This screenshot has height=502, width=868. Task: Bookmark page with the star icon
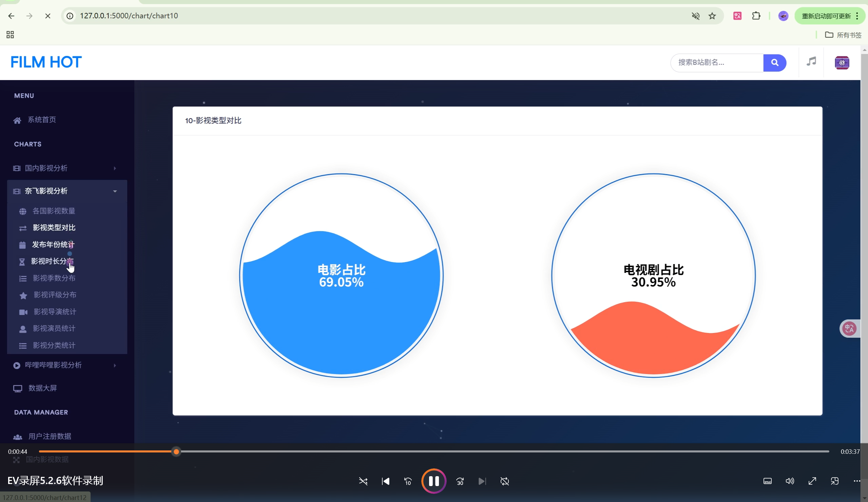(x=712, y=16)
